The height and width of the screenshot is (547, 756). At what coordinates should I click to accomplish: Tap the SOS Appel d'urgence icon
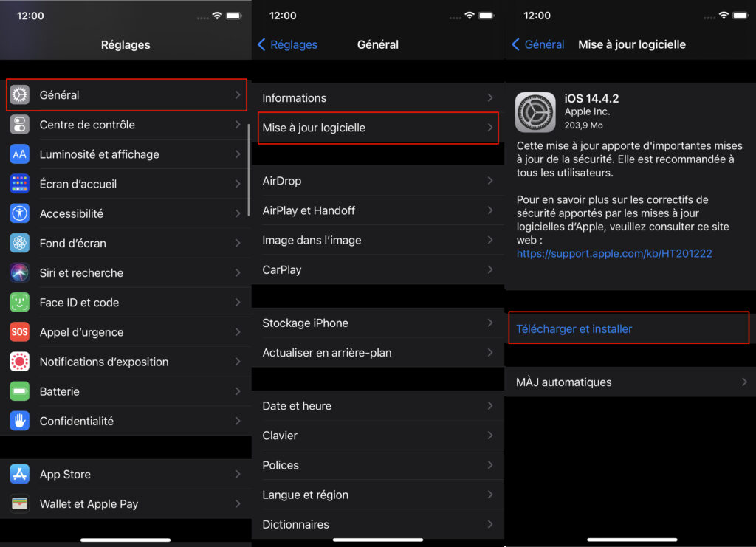(20, 332)
